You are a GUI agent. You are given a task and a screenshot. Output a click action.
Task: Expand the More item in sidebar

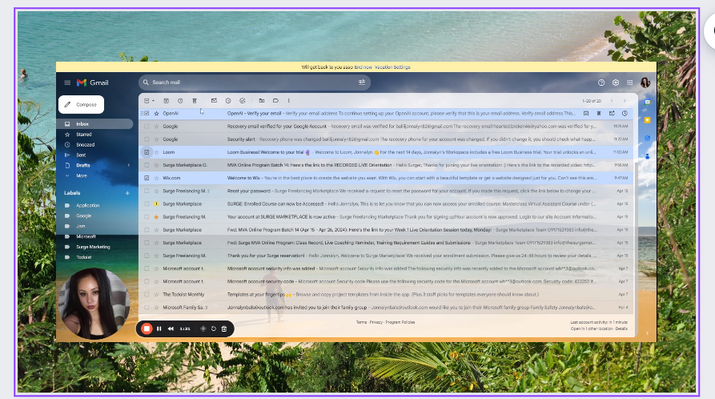pos(82,176)
